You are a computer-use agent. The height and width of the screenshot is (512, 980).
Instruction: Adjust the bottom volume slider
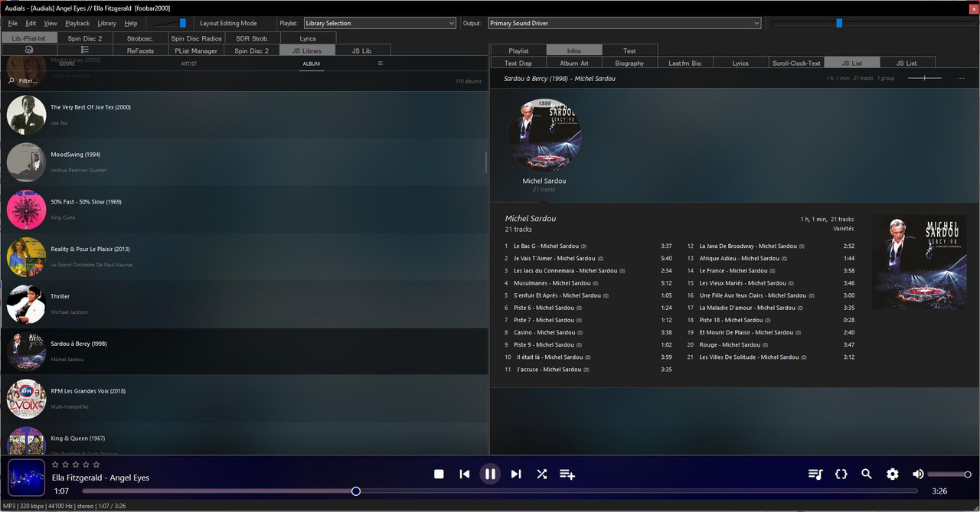click(949, 474)
